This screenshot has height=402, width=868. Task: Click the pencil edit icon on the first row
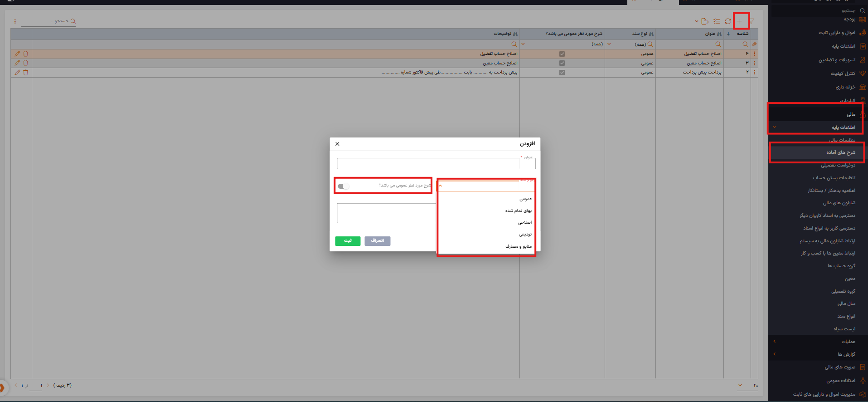(17, 54)
